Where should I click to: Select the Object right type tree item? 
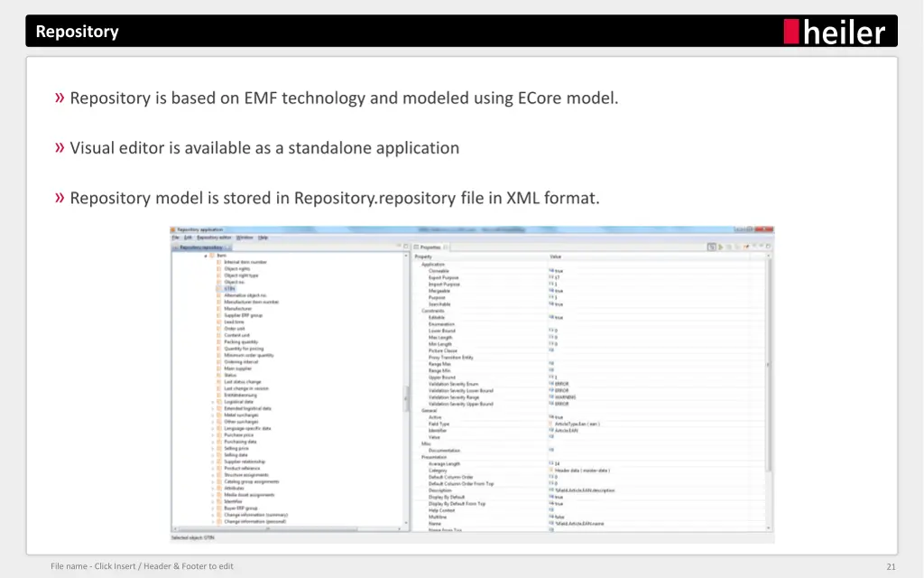coord(241,275)
